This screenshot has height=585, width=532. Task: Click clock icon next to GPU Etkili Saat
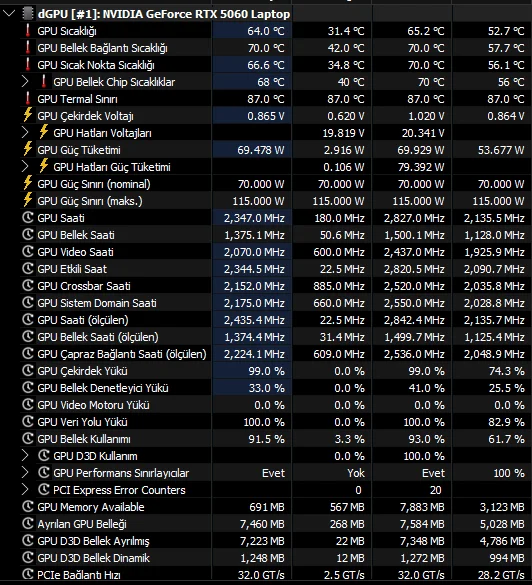(x=28, y=268)
